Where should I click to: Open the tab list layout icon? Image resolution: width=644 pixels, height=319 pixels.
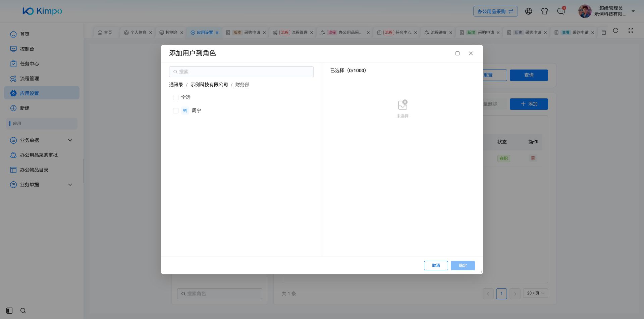coord(604,33)
